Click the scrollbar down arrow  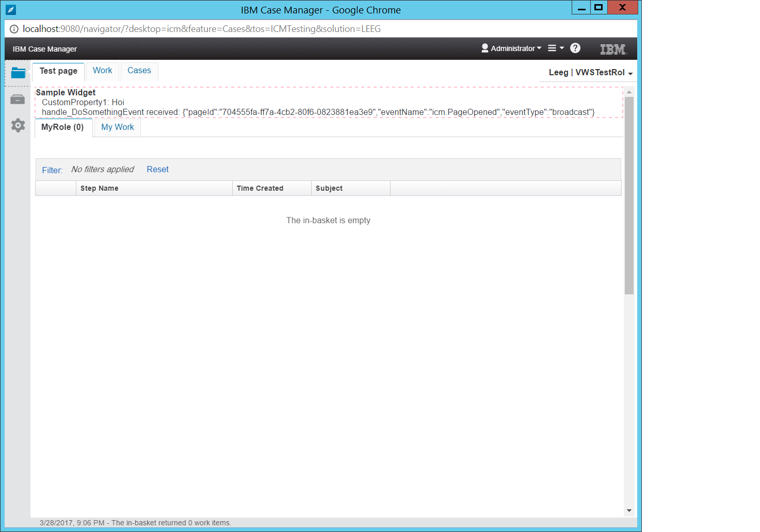tap(629, 510)
